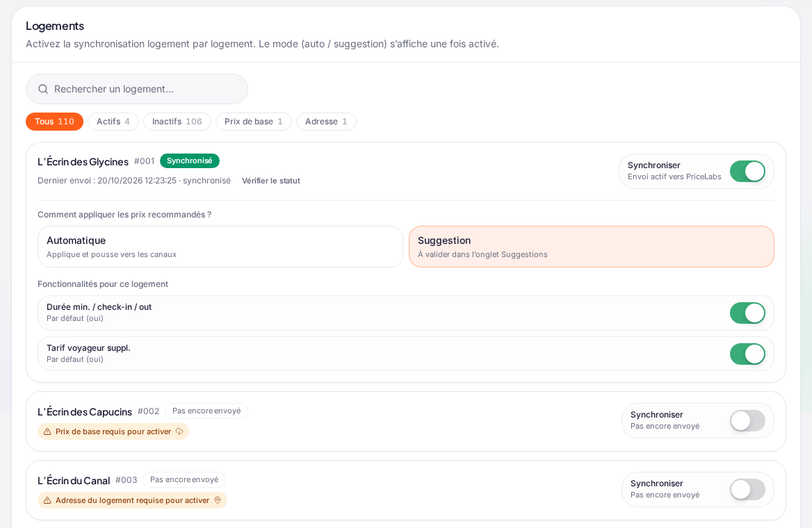Image resolution: width=812 pixels, height=528 pixels.
Task: Click Pas encore envoyé badge next to #002
Action: 206,411
